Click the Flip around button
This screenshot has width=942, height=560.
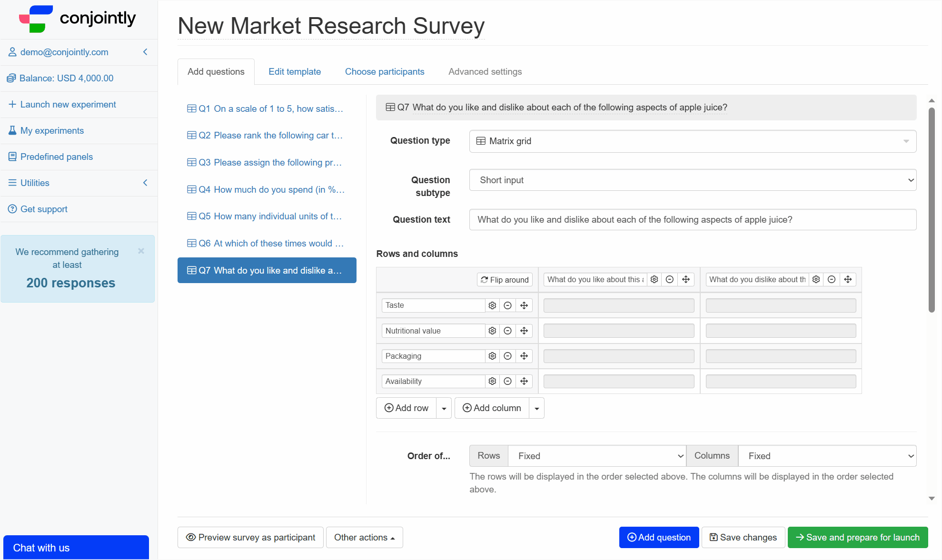505,280
